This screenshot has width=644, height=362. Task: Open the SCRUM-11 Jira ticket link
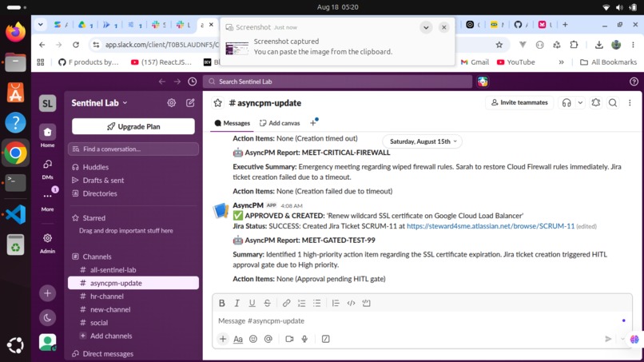pos(491,226)
